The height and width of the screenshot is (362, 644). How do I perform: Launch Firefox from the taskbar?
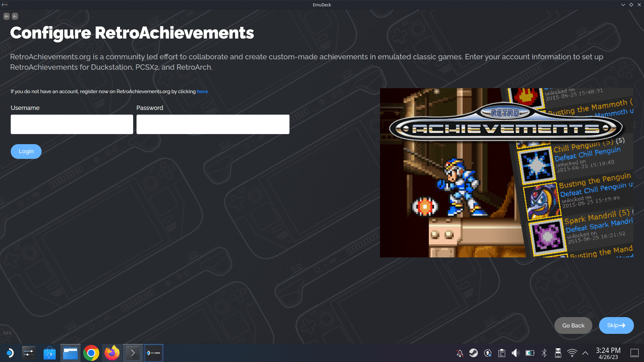coord(112,353)
